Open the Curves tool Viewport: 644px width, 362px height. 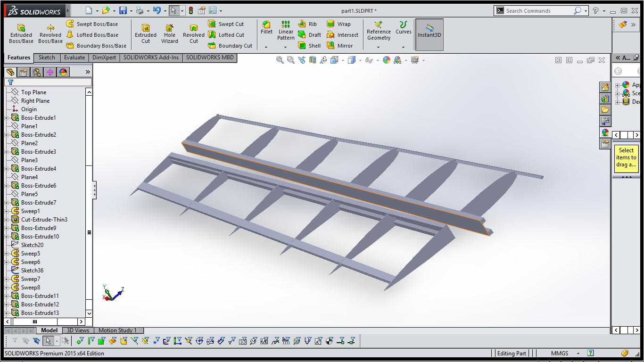403,28
